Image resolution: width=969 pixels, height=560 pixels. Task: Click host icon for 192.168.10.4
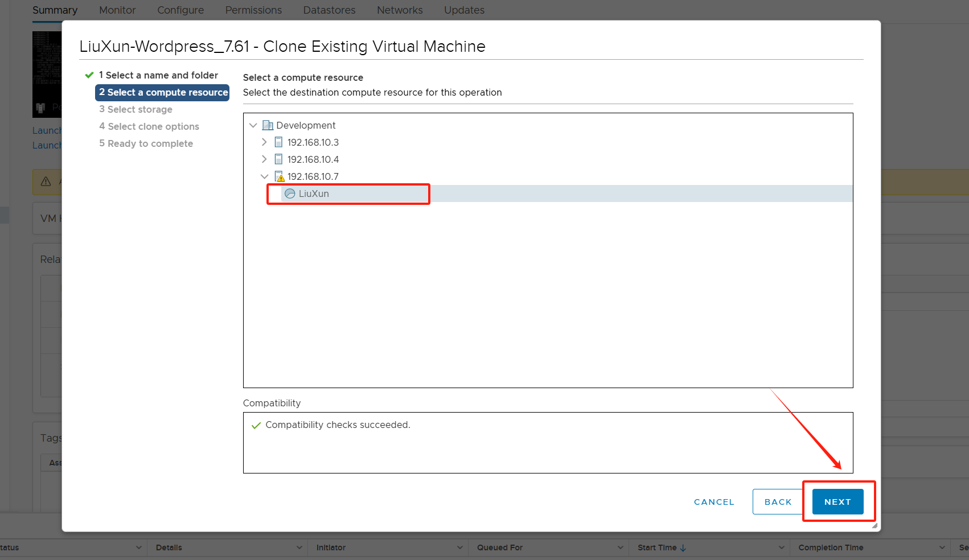pyautogui.click(x=278, y=159)
